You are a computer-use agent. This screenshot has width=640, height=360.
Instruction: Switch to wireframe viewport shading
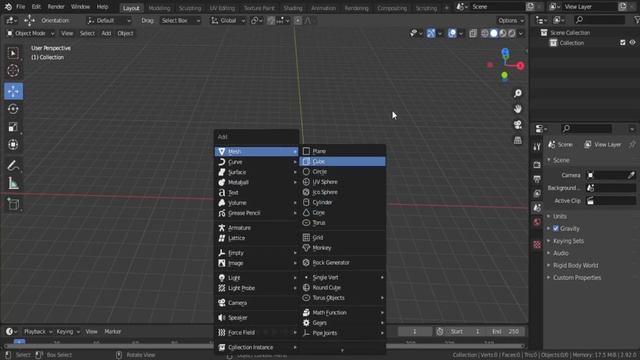(x=484, y=33)
